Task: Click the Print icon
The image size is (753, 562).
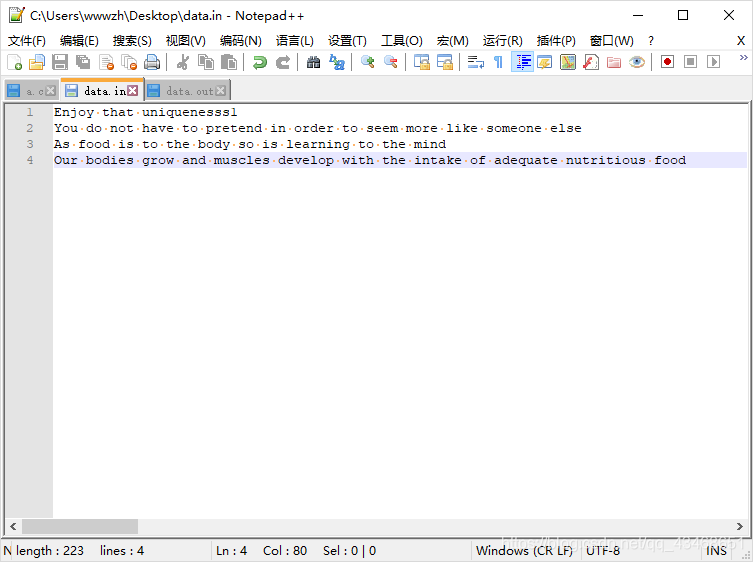Action: tap(152, 62)
